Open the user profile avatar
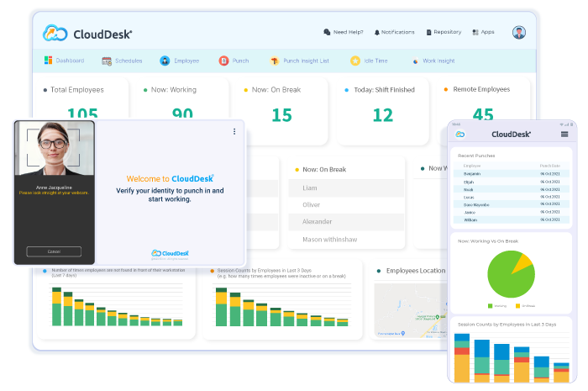The height and width of the screenshot is (391, 588). coord(519,33)
